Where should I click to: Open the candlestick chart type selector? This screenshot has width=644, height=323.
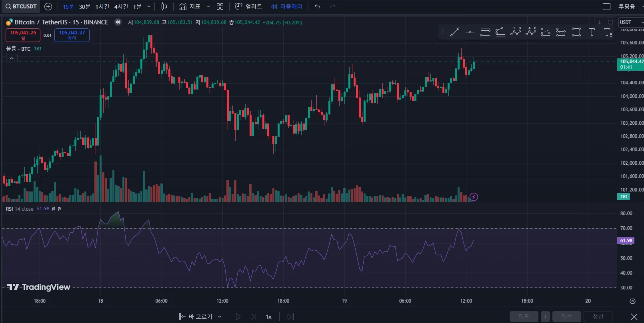[x=164, y=6]
